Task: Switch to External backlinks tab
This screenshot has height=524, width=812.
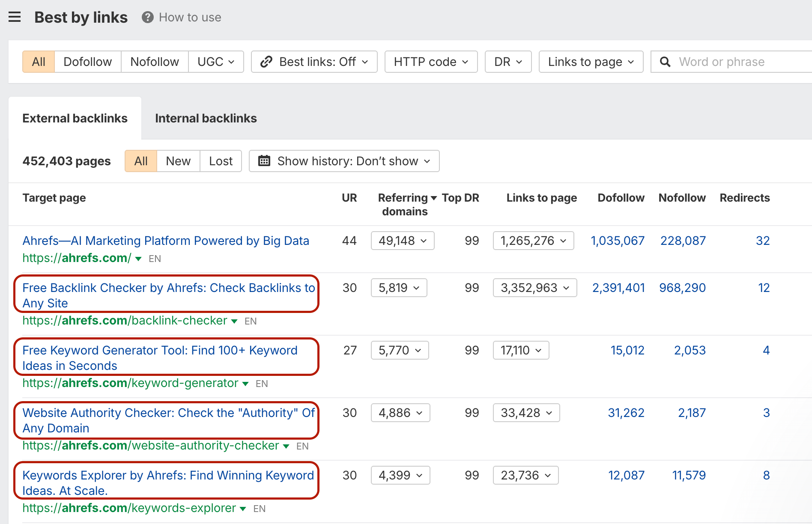Action: click(x=75, y=118)
